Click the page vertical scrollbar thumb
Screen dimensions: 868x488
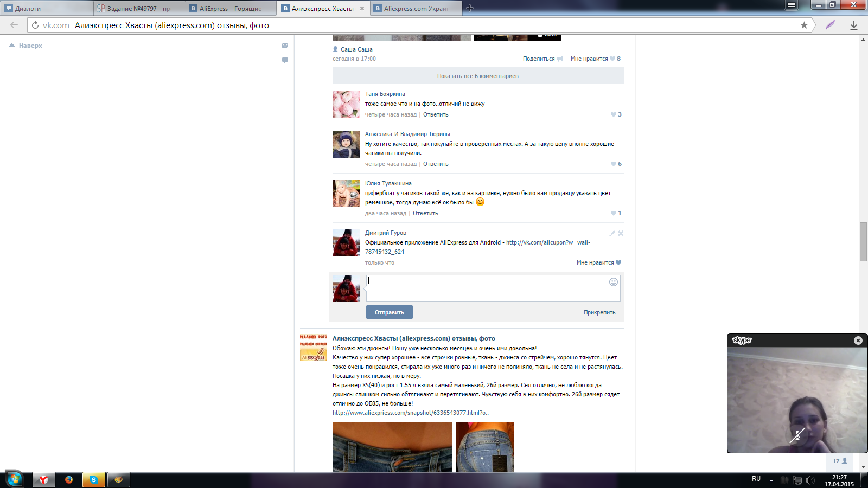863,242
